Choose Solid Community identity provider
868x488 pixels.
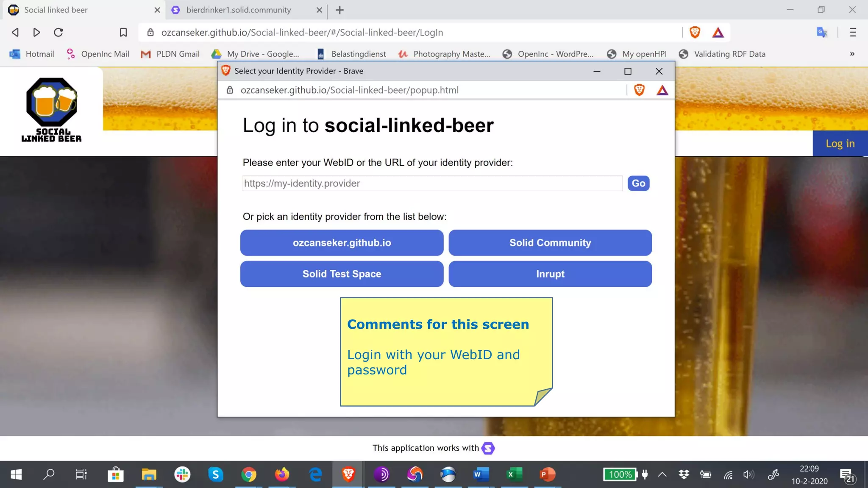coord(550,243)
